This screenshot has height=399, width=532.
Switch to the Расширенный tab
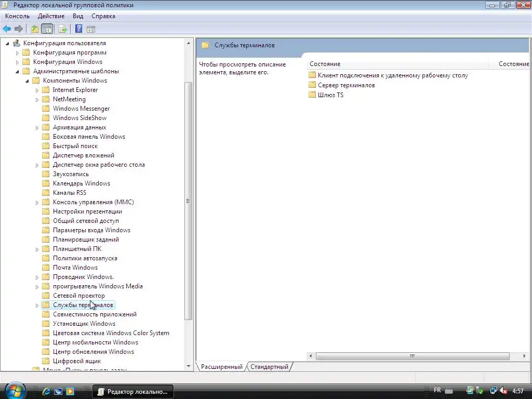[x=221, y=367]
